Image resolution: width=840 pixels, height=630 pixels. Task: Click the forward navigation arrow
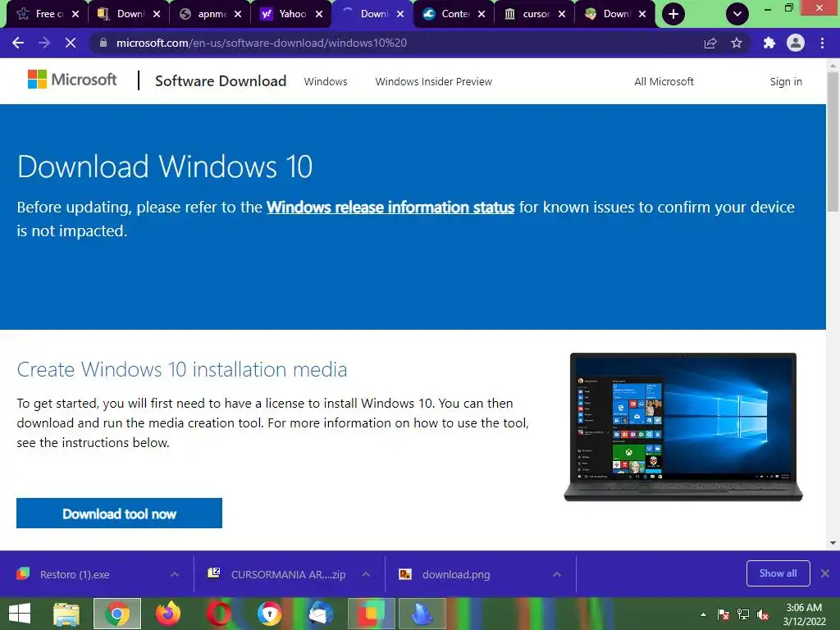[x=44, y=43]
